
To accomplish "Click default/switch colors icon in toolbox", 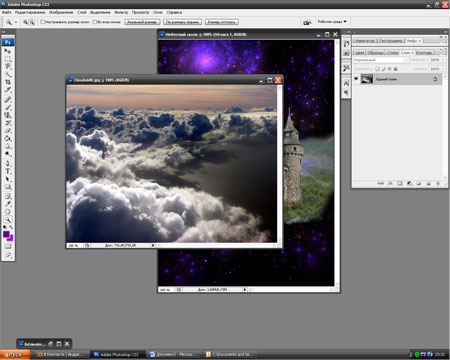I will [x=8, y=227].
